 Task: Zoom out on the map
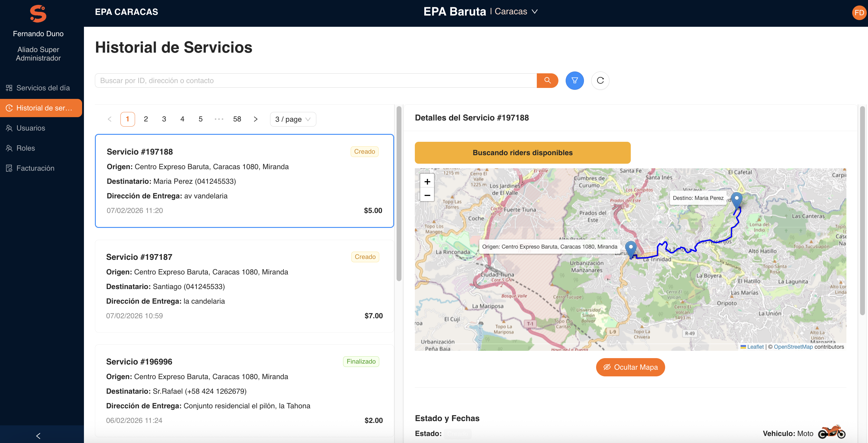point(427,195)
